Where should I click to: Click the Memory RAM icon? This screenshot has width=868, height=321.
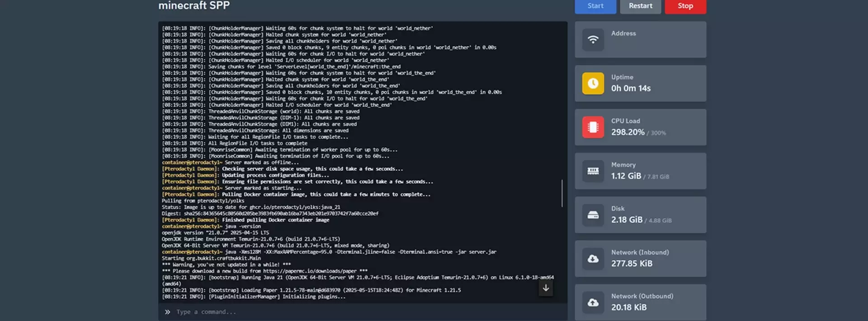(x=593, y=171)
